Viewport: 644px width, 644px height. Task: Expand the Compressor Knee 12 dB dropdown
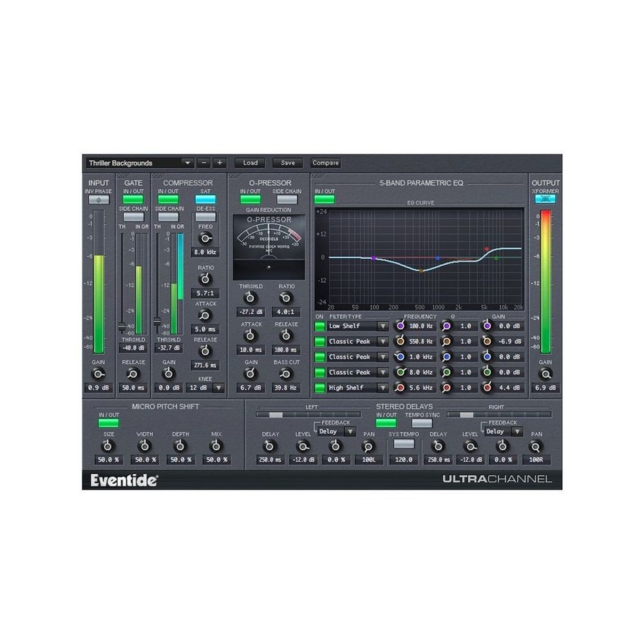pos(219,388)
